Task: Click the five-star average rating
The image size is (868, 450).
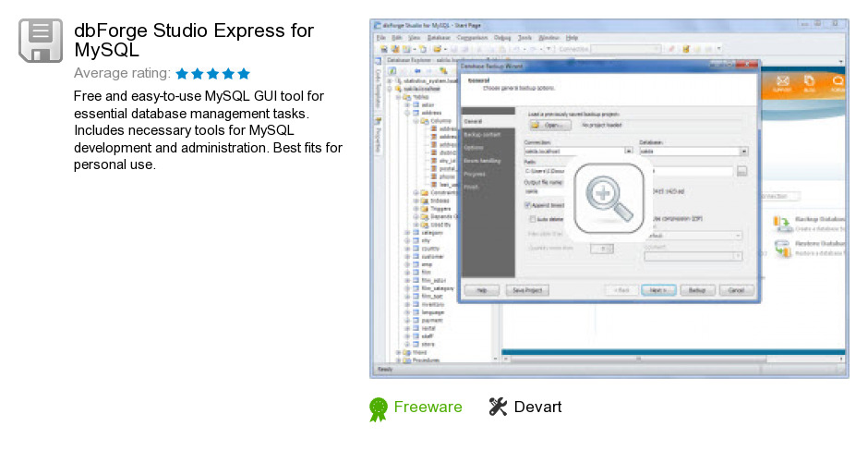Action: tap(213, 74)
